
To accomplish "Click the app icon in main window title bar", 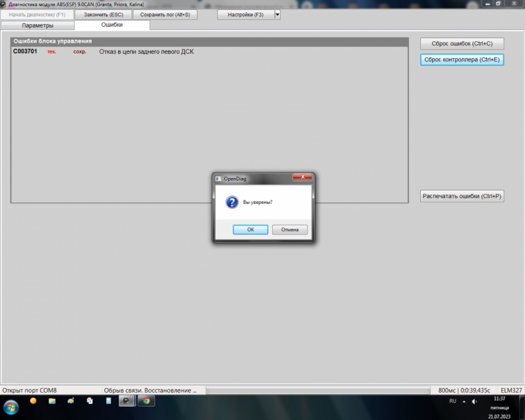I will [3, 4].
